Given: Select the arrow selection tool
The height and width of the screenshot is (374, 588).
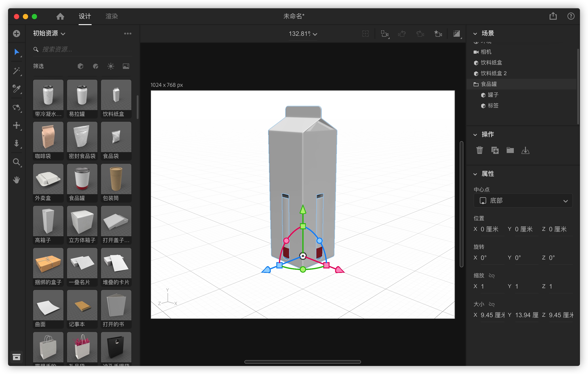Looking at the screenshot, I should pyautogui.click(x=17, y=52).
